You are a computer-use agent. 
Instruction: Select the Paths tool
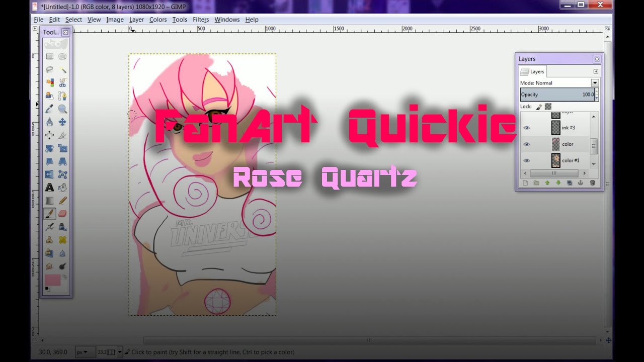[x=62, y=96]
